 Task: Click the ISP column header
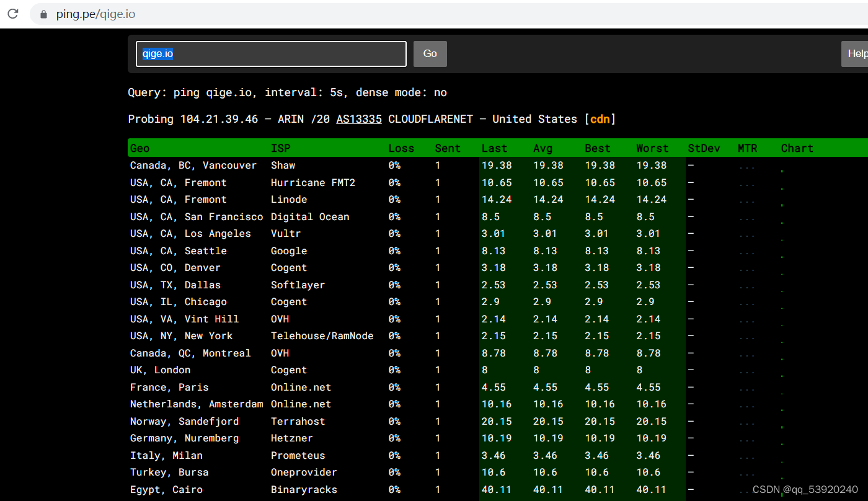coord(281,148)
